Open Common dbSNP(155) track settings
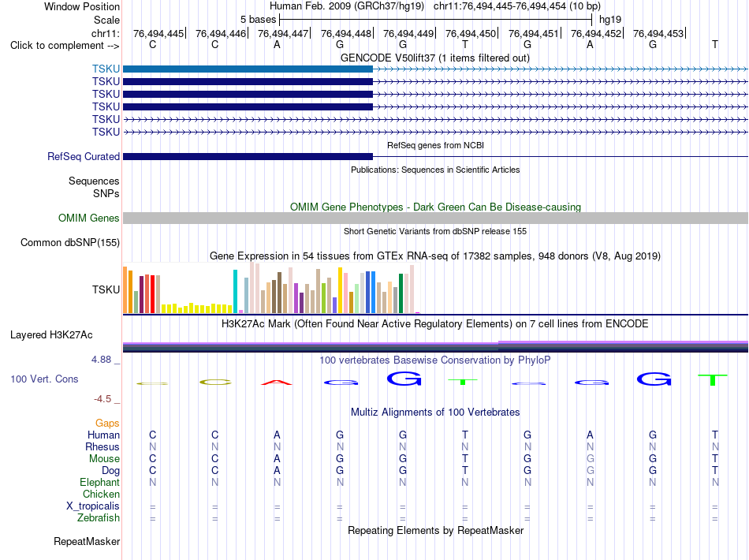 click(x=69, y=242)
